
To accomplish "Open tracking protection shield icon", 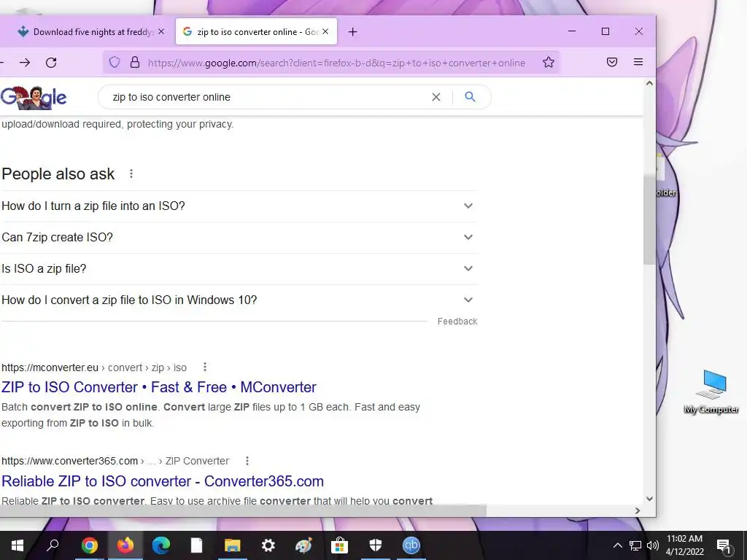I will click(115, 63).
